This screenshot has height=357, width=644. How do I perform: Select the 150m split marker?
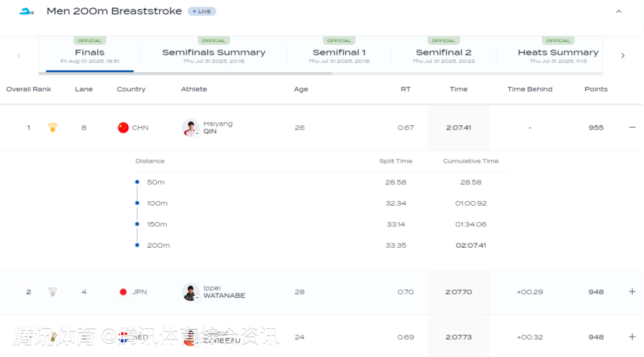pos(137,224)
